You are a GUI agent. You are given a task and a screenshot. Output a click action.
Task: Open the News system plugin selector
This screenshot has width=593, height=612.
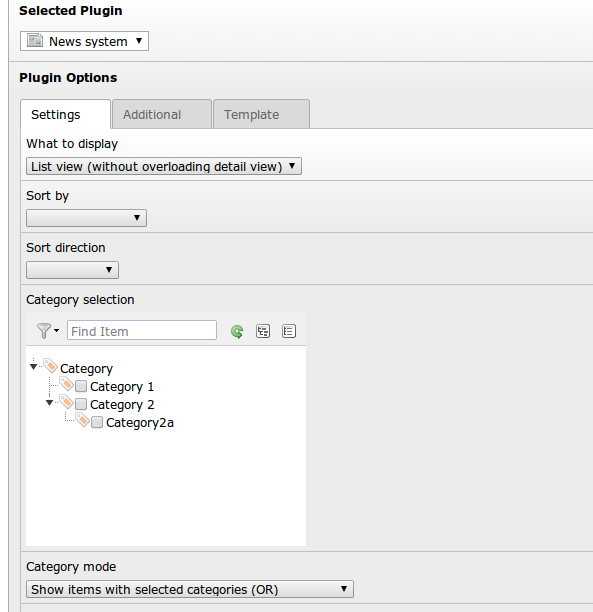click(84, 41)
